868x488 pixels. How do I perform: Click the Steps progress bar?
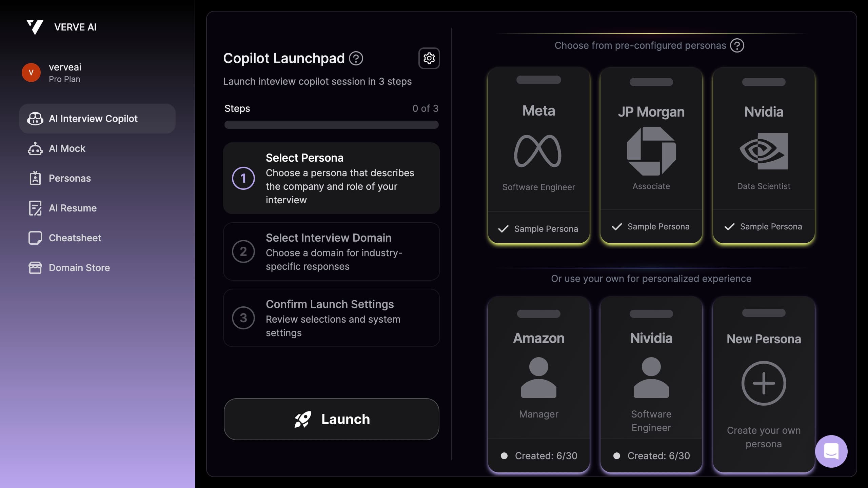[x=332, y=125]
